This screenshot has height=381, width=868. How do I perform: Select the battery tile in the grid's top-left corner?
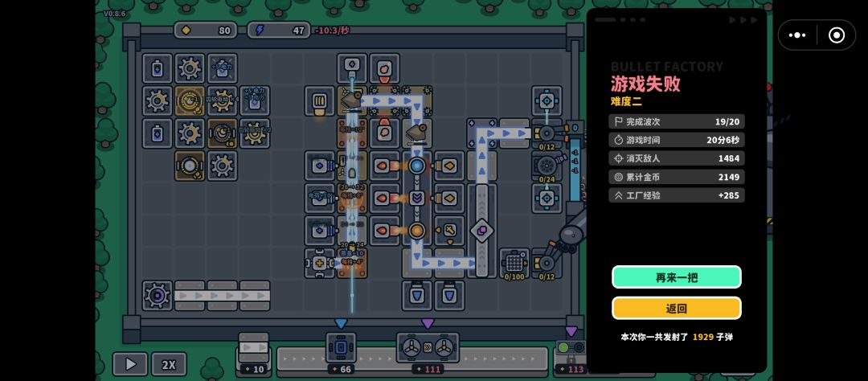tap(158, 68)
